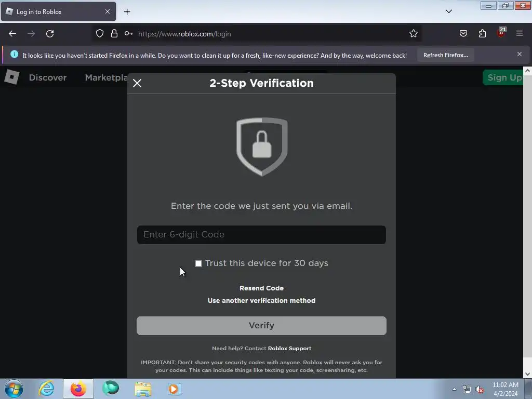Screen dimensions: 532x399
Task: Open Windows Explorer from the taskbar
Action: click(x=143, y=389)
